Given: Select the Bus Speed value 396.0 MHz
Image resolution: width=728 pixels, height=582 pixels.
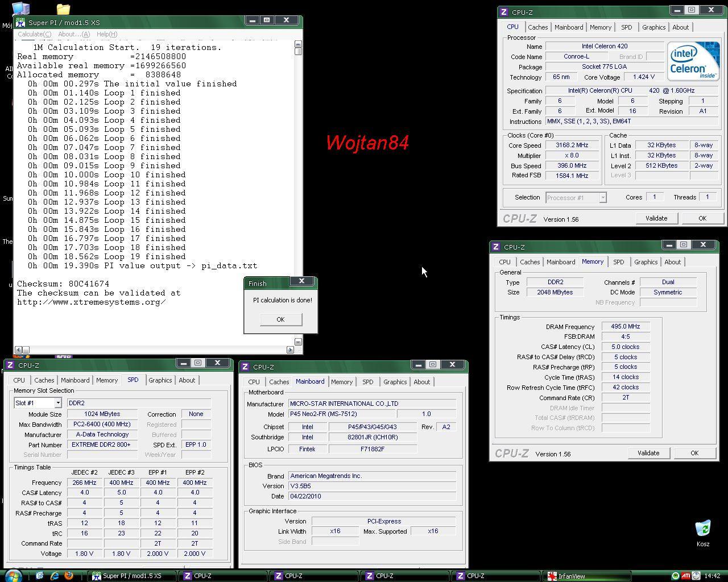Looking at the screenshot, I should pyautogui.click(x=572, y=165).
